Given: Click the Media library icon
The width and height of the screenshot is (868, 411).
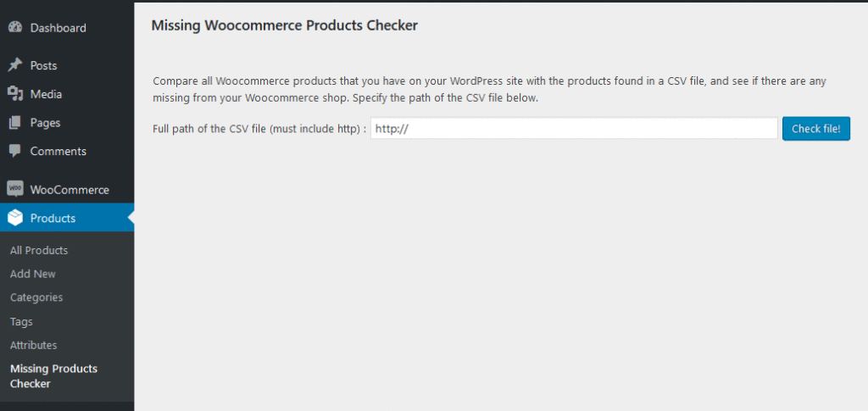Looking at the screenshot, I should 15,94.
